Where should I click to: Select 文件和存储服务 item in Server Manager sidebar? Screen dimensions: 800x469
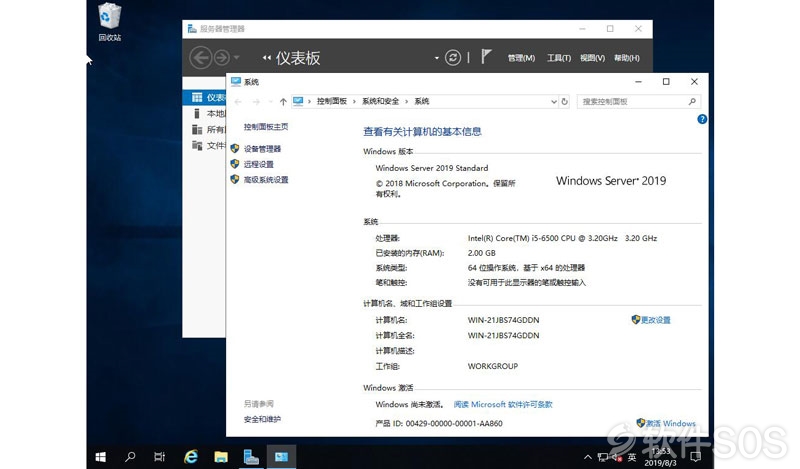205,145
